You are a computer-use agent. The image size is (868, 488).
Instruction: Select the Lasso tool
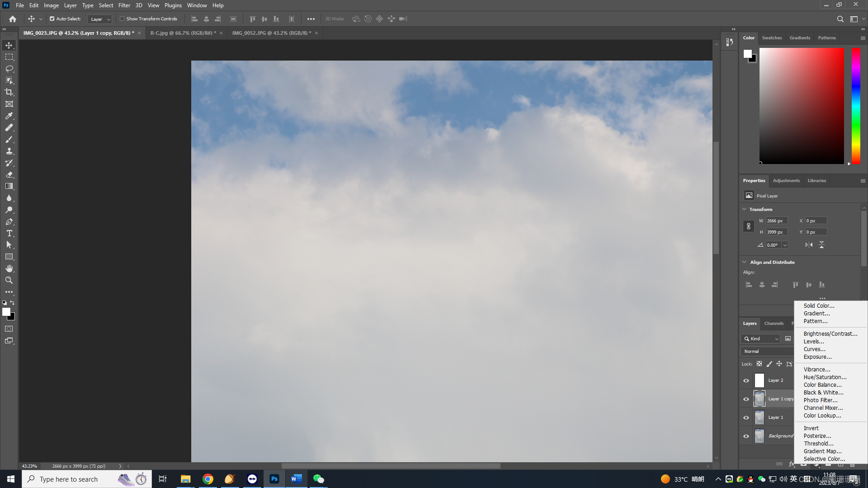pyautogui.click(x=9, y=69)
